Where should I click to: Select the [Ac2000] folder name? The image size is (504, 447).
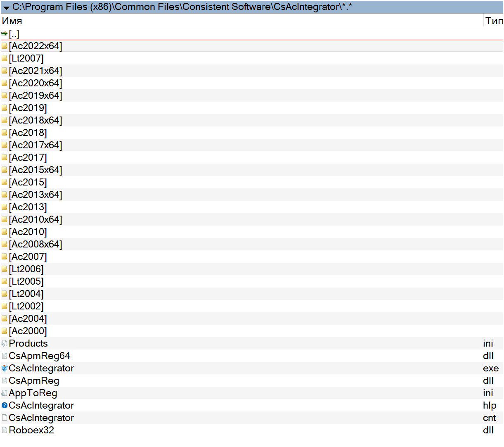[28, 331]
